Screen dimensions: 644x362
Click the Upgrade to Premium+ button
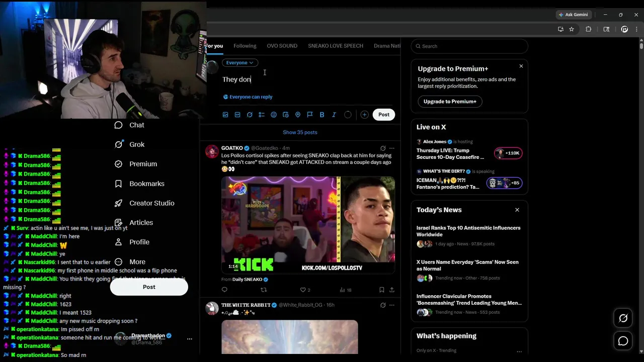pyautogui.click(x=450, y=102)
